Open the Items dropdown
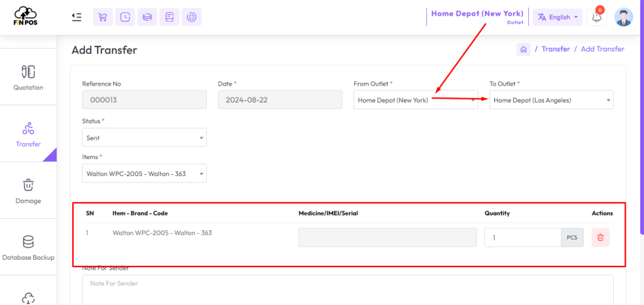Image resolution: width=644 pixels, height=305 pixels. pyautogui.click(x=144, y=173)
